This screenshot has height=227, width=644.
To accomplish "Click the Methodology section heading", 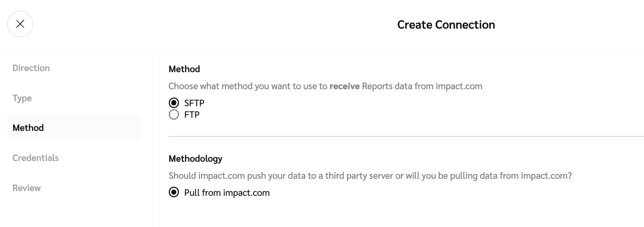I will tap(195, 159).
